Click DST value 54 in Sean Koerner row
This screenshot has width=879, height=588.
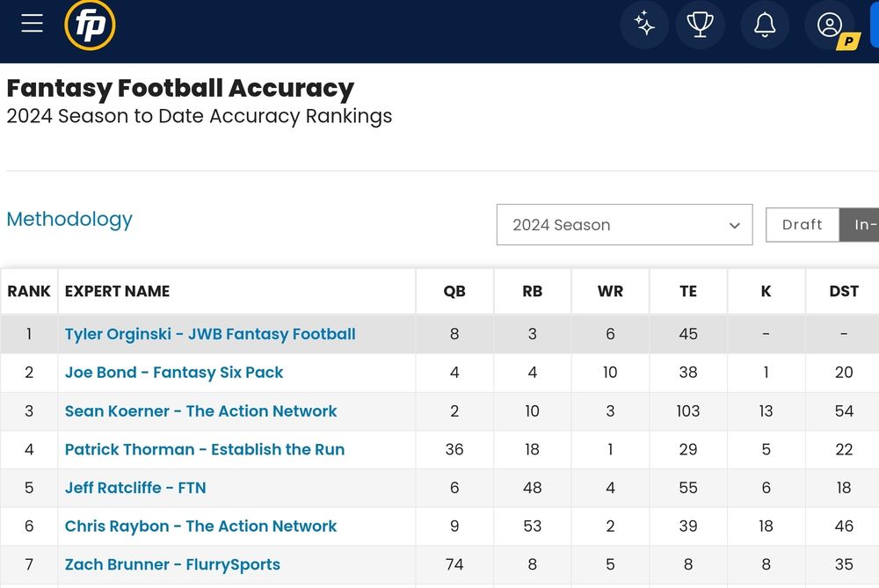(x=844, y=410)
